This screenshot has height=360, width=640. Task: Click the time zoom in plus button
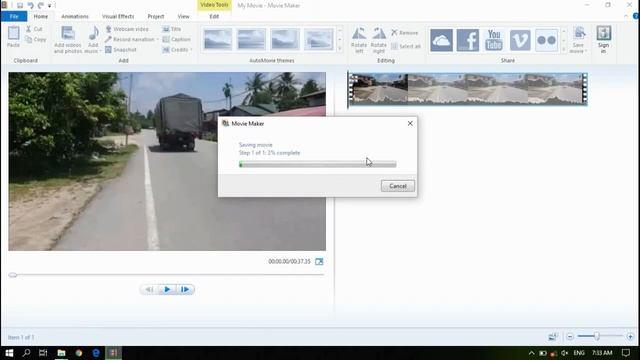coord(630,337)
